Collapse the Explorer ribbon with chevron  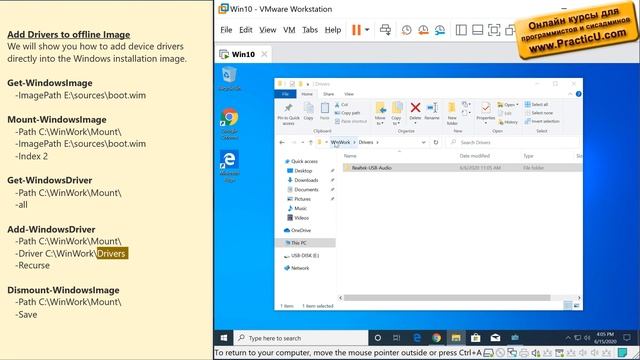(570, 94)
